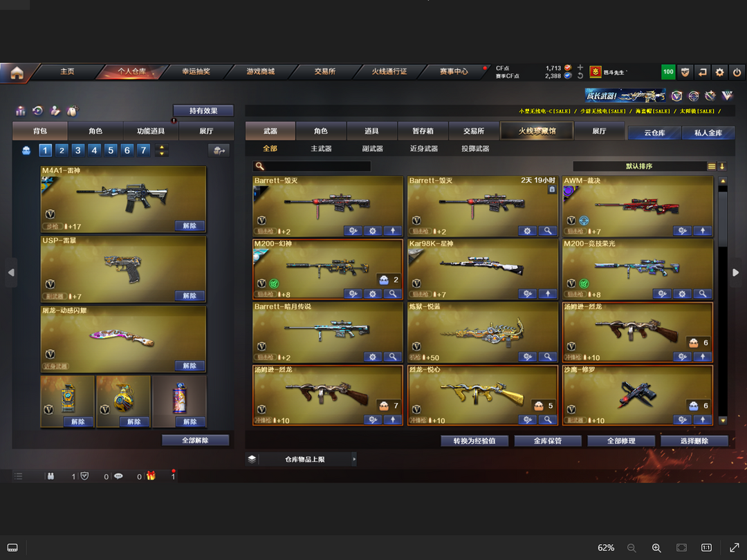Click the previous image arrow on the left edge
The width and height of the screenshot is (747, 560).
11,272
